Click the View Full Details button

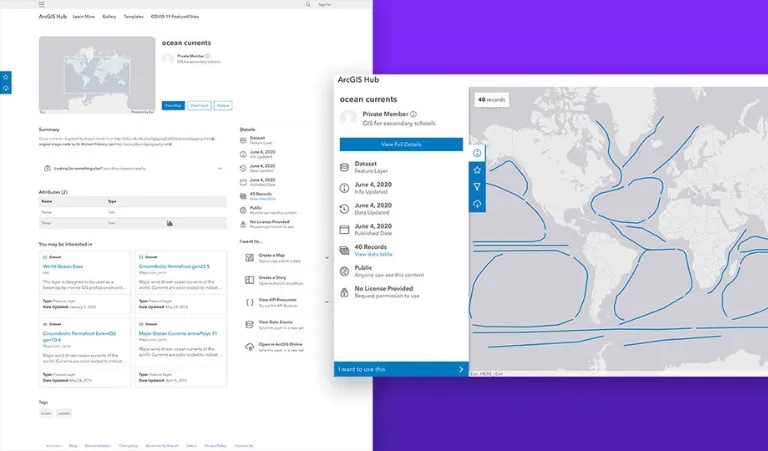pos(401,144)
